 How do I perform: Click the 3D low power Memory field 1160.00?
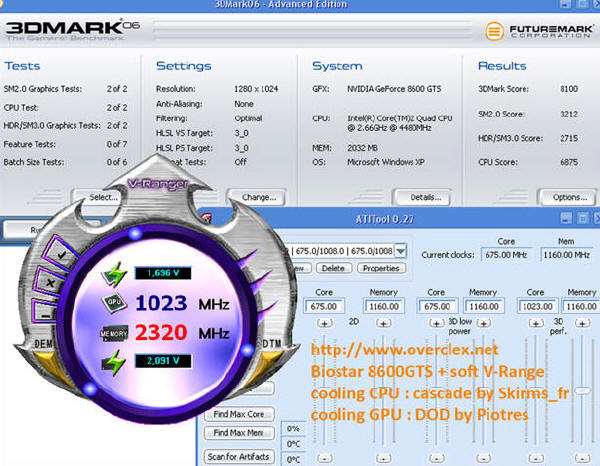[484, 306]
